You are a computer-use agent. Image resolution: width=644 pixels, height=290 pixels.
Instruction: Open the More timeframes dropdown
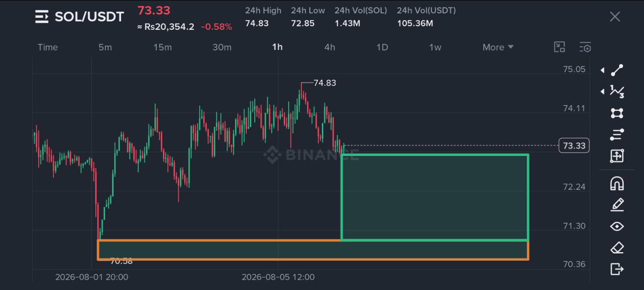[x=498, y=47]
